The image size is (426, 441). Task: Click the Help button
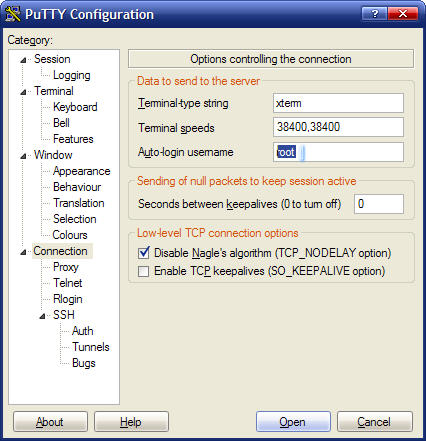pos(131,422)
